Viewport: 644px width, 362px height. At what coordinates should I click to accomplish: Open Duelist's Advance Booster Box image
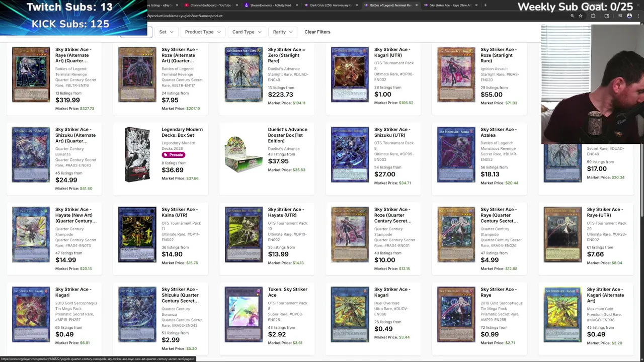pyautogui.click(x=244, y=154)
